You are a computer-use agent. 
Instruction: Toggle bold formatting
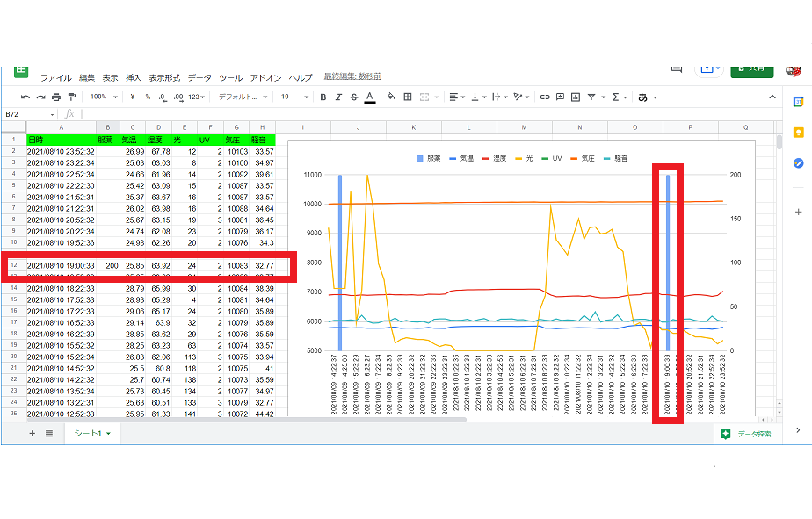pyautogui.click(x=323, y=97)
